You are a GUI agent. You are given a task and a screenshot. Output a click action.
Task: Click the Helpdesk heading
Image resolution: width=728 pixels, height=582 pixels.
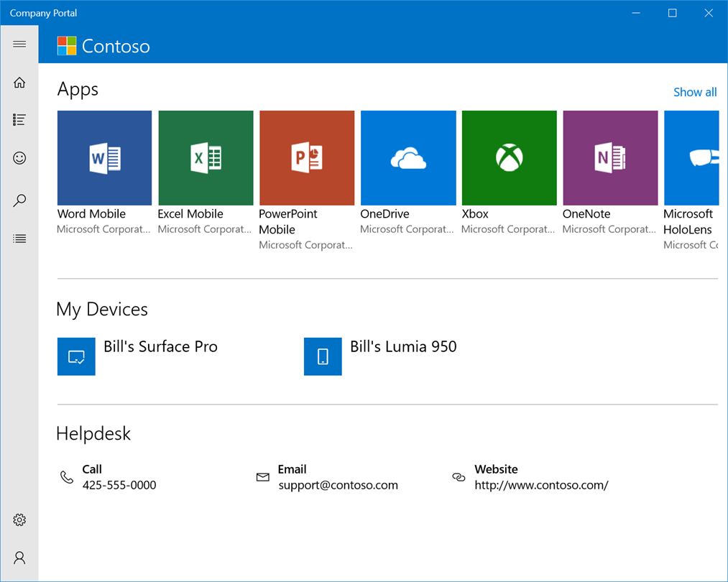click(93, 433)
